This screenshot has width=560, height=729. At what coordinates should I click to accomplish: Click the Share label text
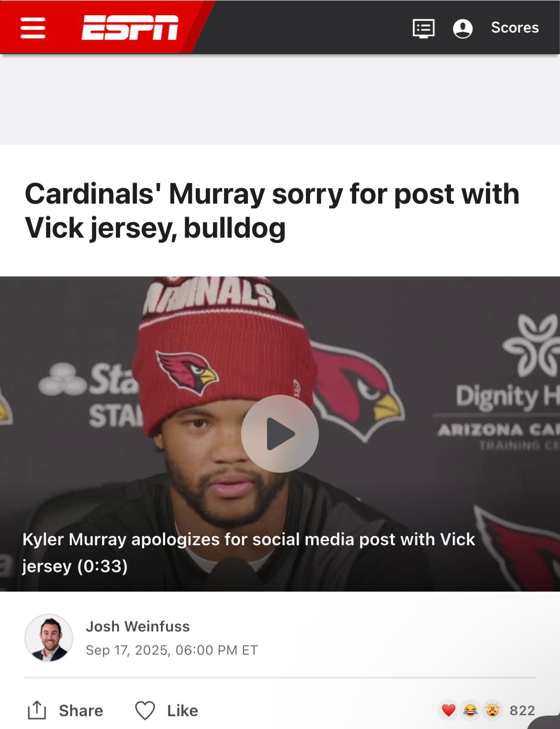point(81,711)
